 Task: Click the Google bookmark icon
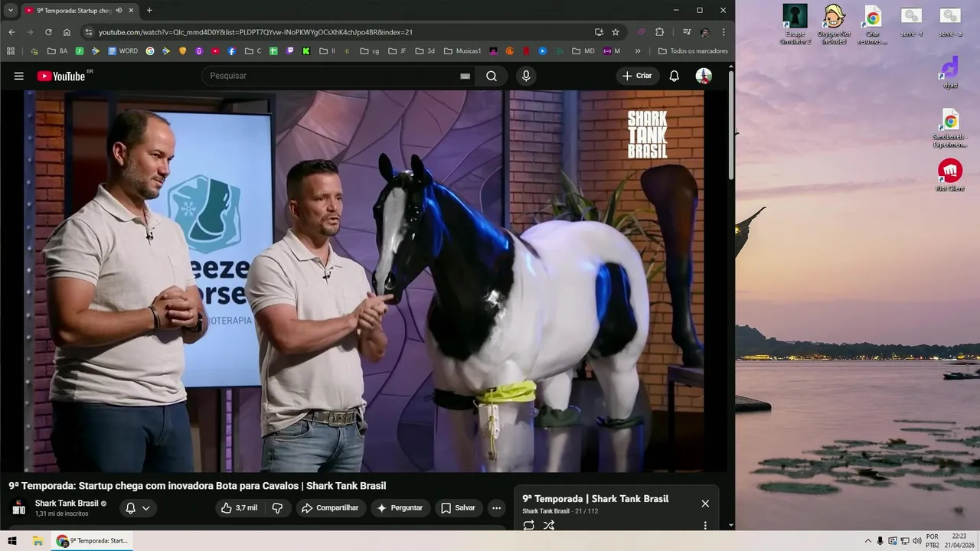tap(150, 51)
